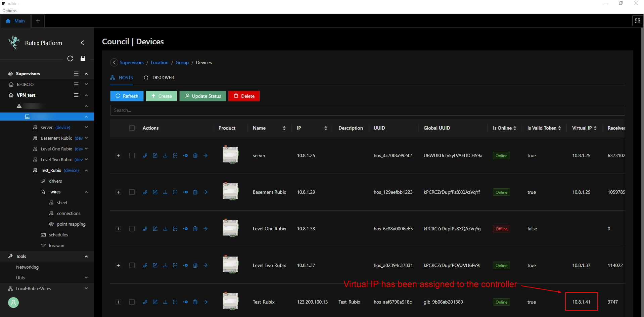This screenshot has width=644, height=317.
Task: Collapse the wires tree node chevron
Action: click(x=86, y=192)
